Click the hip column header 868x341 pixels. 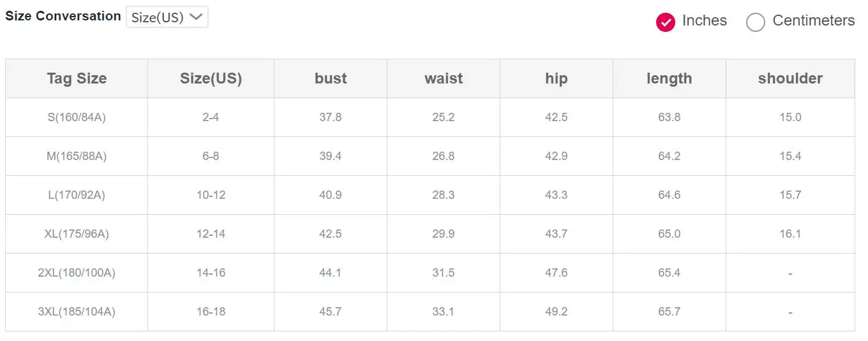[557, 78]
